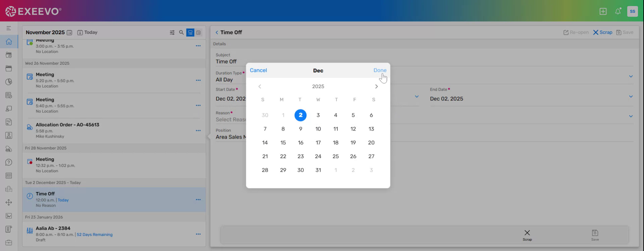Image resolution: width=644 pixels, height=251 pixels.
Task: Open the line chart sidebar icon
Action: pyautogui.click(x=9, y=216)
